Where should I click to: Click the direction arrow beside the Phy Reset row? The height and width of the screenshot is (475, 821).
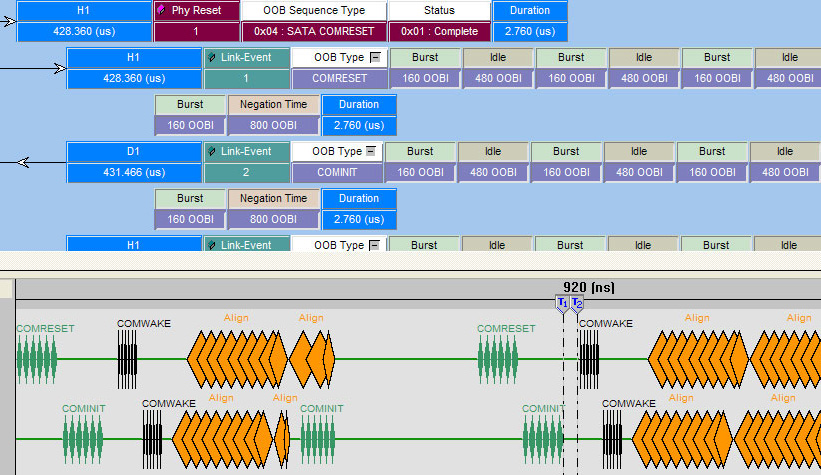(x=8, y=21)
